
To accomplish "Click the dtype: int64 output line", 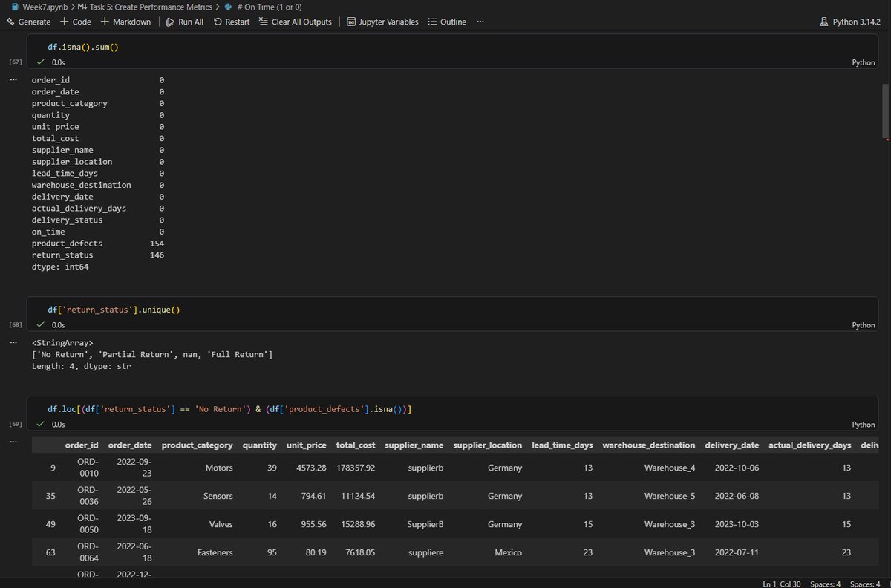I will [60, 266].
